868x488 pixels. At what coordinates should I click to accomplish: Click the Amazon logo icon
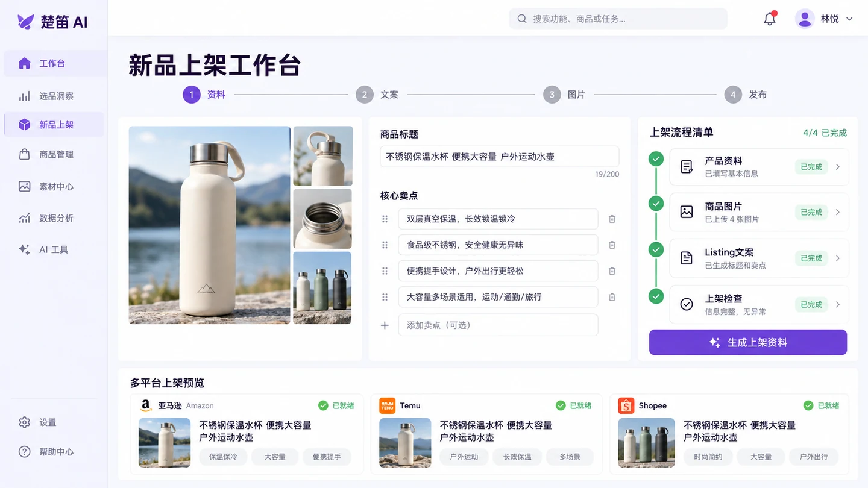(145, 405)
